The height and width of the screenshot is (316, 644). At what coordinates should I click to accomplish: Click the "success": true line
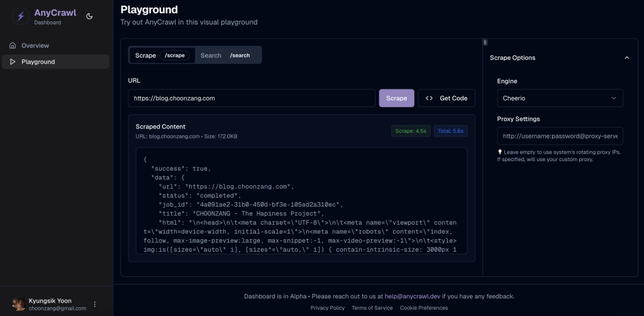pyautogui.click(x=180, y=169)
